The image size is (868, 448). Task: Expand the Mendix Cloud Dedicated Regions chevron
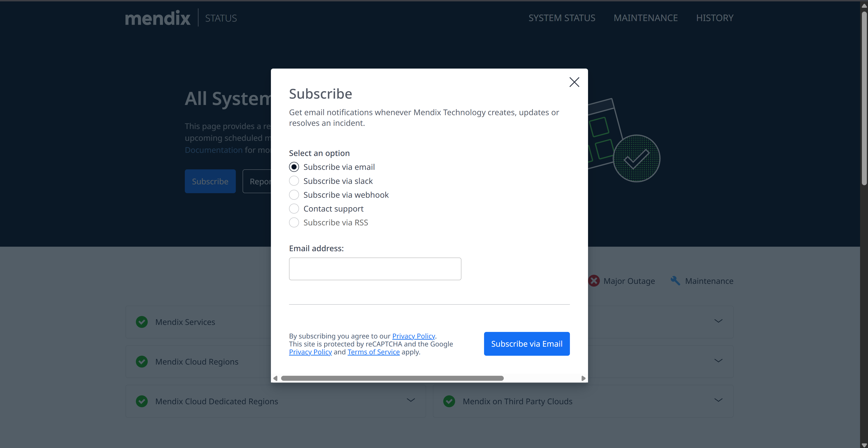(x=411, y=400)
